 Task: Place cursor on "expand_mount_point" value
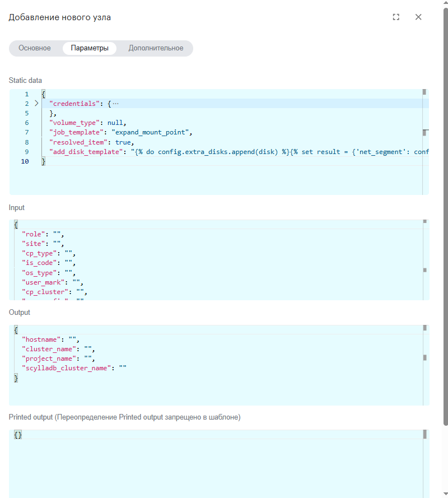[x=150, y=132]
